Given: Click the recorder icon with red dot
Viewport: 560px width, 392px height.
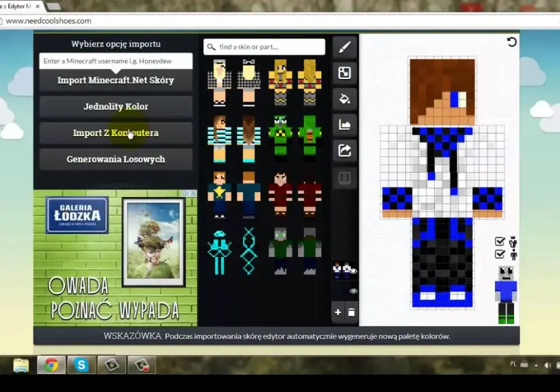Looking at the screenshot, I should tap(142, 365).
